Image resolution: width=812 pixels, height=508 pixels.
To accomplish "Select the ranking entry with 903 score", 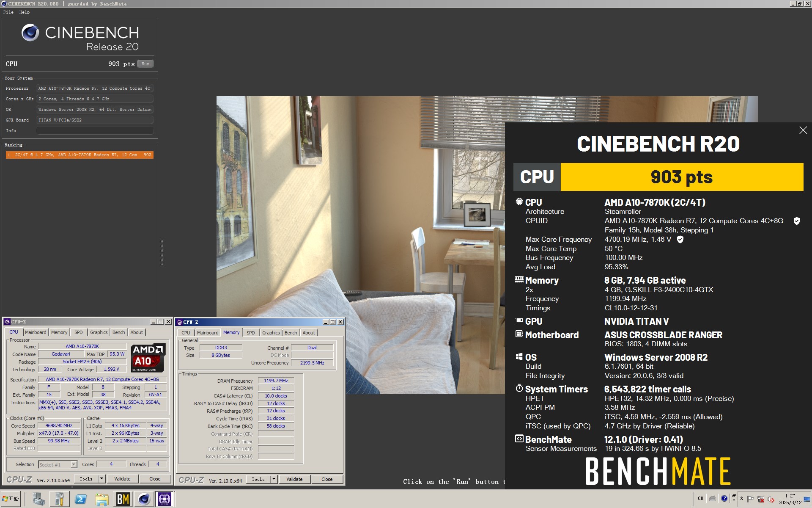I will pos(80,155).
